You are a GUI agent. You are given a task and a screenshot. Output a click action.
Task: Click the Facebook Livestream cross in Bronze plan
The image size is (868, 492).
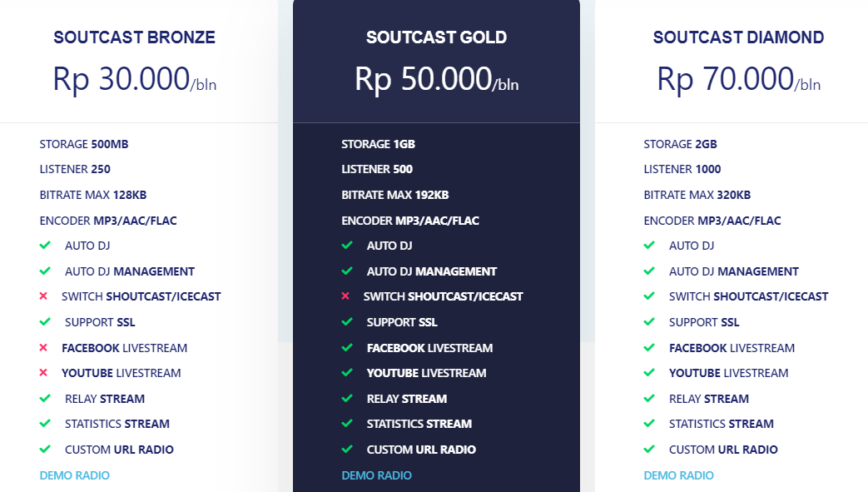click(x=45, y=348)
